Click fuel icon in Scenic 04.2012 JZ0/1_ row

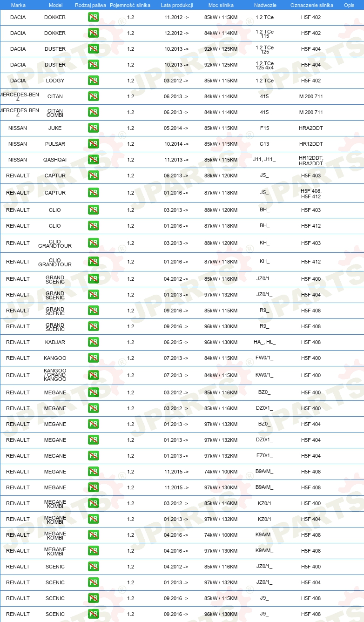[x=93, y=567]
